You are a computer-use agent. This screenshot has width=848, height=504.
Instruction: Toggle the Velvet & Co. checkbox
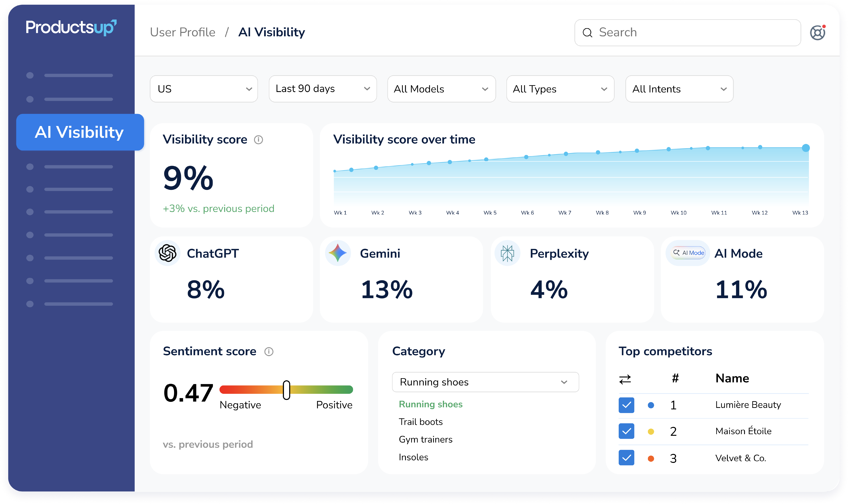coord(626,458)
